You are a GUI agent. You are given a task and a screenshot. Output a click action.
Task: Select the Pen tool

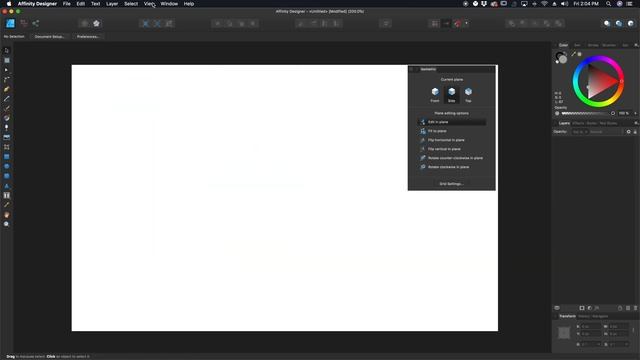pos(7,89)
